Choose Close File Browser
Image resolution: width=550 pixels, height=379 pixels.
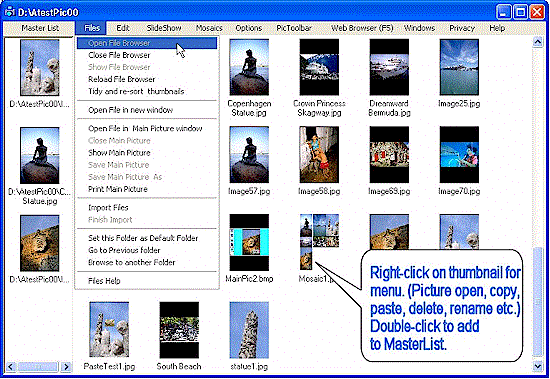click(x=147, y=55)
